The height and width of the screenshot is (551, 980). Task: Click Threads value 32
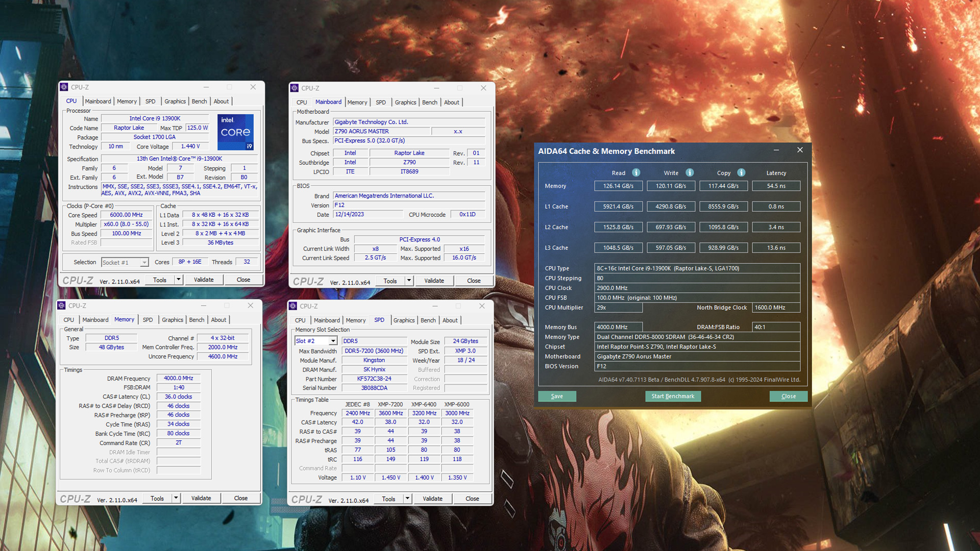point(247,262)
